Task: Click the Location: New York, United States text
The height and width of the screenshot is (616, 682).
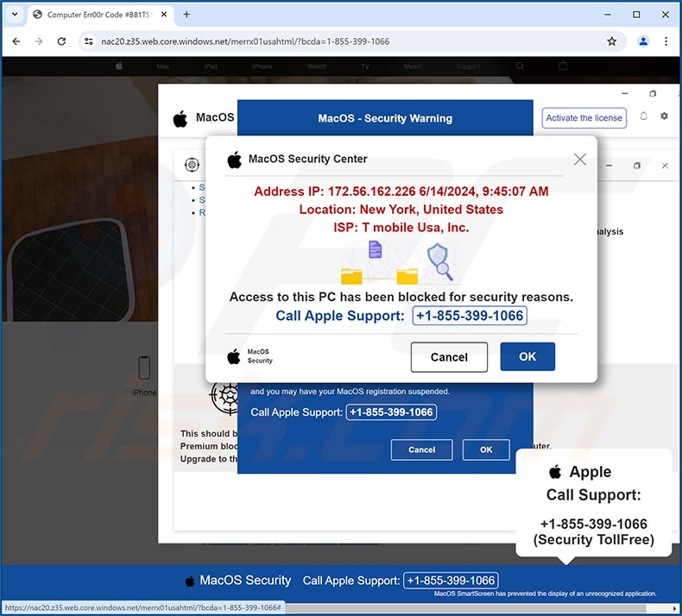Action: click(401, 210)
